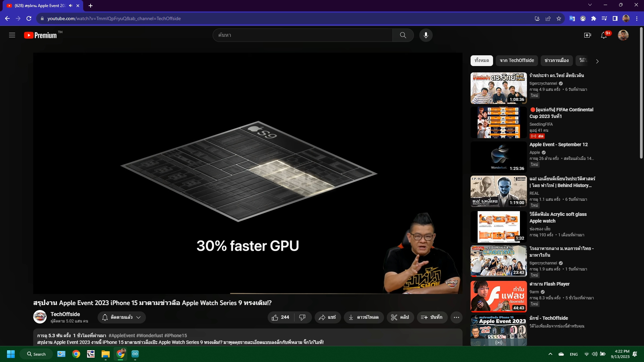Share the video using แชร์ button
This screenshot has width=644, height=362.
[327, 317]
